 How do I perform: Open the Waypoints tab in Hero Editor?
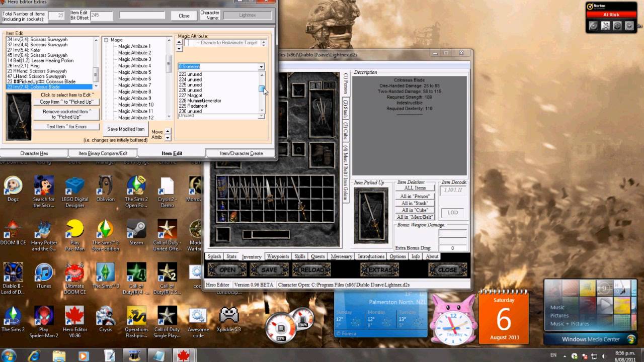278,256
